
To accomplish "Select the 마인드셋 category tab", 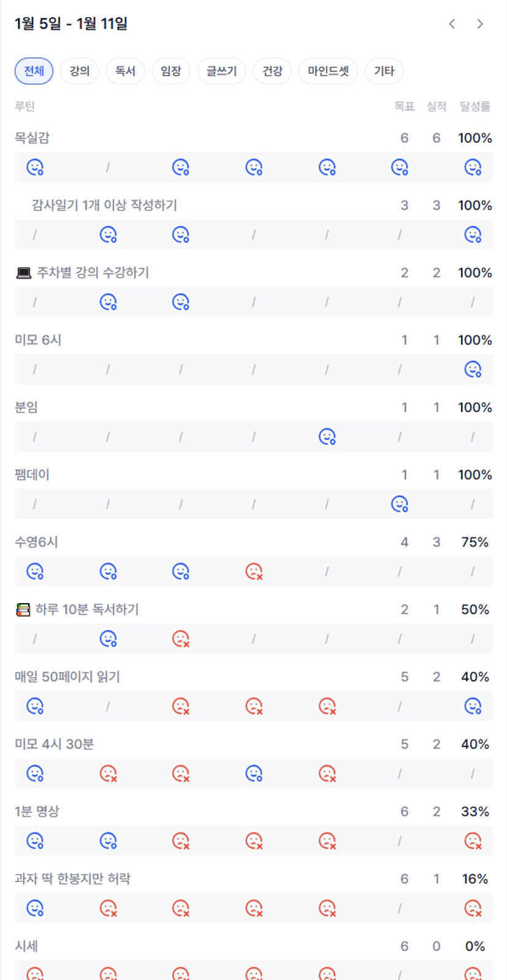I will [328, 71].
